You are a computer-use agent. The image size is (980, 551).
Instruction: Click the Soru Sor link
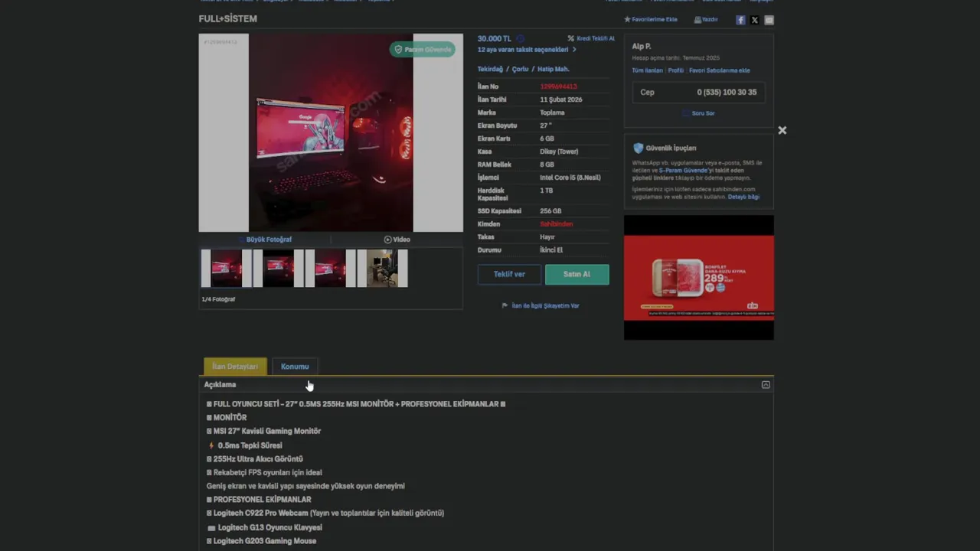pos(703,113)
